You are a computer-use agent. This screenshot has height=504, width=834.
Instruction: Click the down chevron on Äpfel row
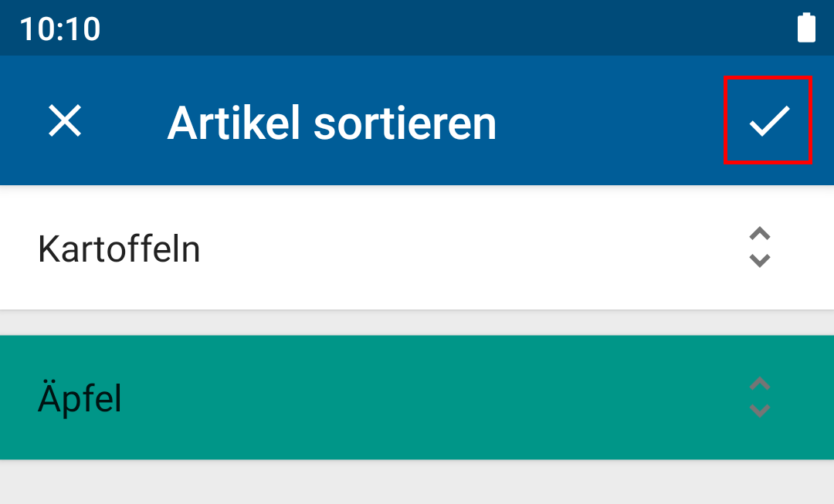tap(760, 411)
